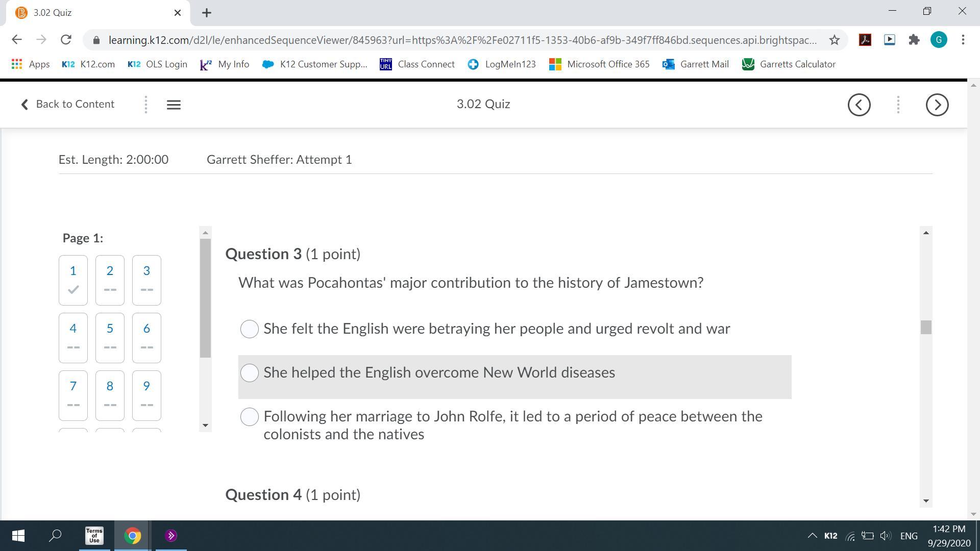Go to previous content with left arrow circle
The height and width of the screenshot is (551, 980).
(x=859, y=105)
